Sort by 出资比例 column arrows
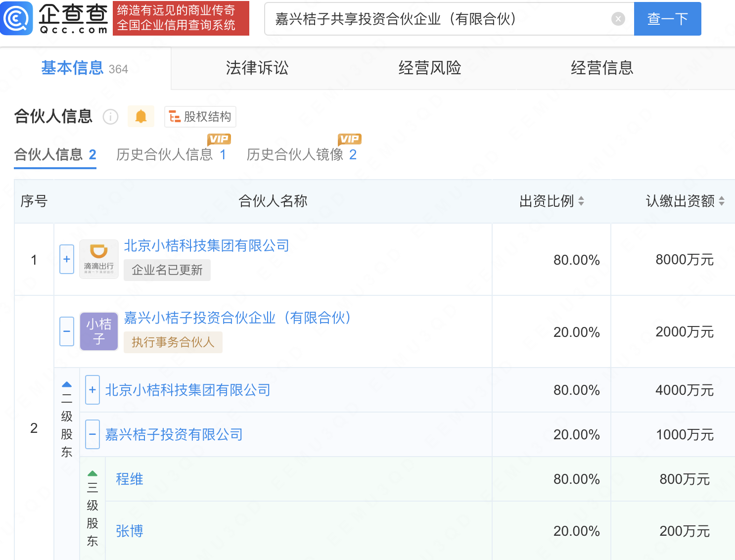This screenshot has width=735, height=560. click(581, 201)
